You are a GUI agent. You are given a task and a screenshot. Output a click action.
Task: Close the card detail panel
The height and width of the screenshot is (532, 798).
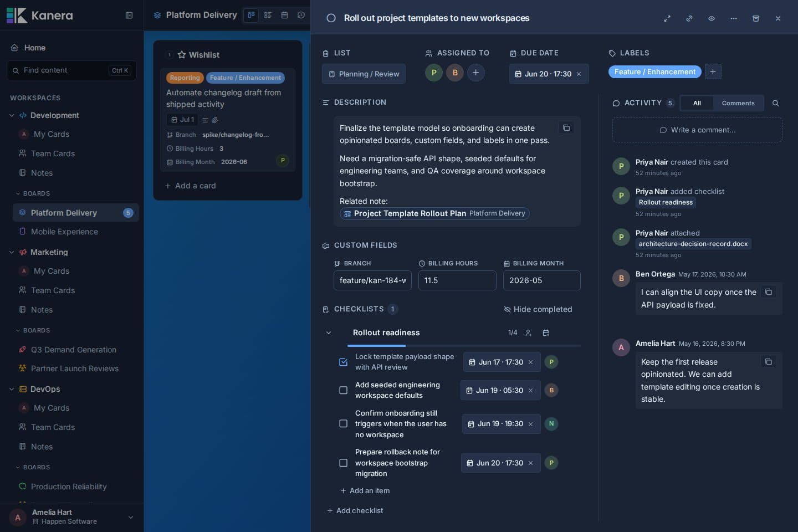[778, 18]
